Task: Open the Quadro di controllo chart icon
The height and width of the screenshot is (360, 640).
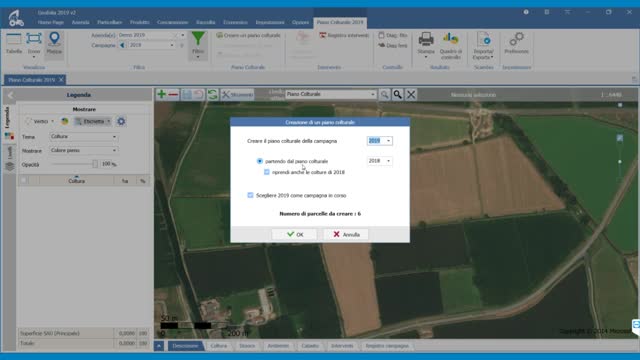Action: click(x=451, y=40)
